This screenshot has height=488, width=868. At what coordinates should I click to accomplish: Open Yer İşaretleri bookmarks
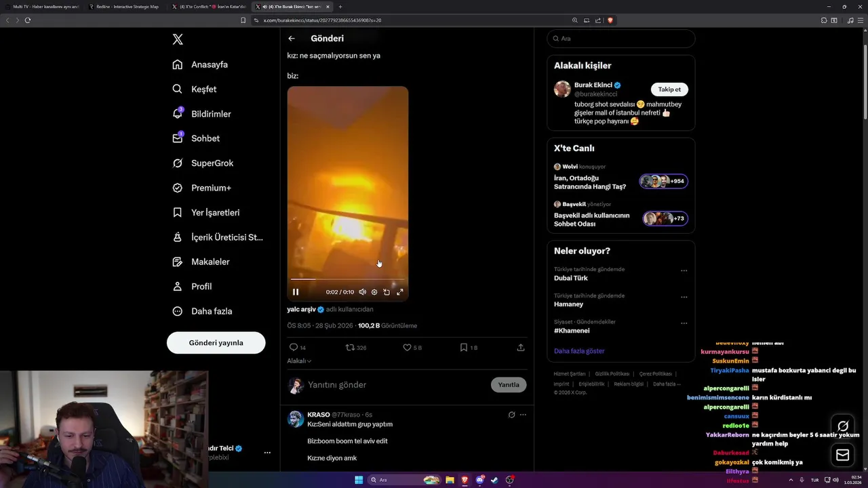(205, 212)
